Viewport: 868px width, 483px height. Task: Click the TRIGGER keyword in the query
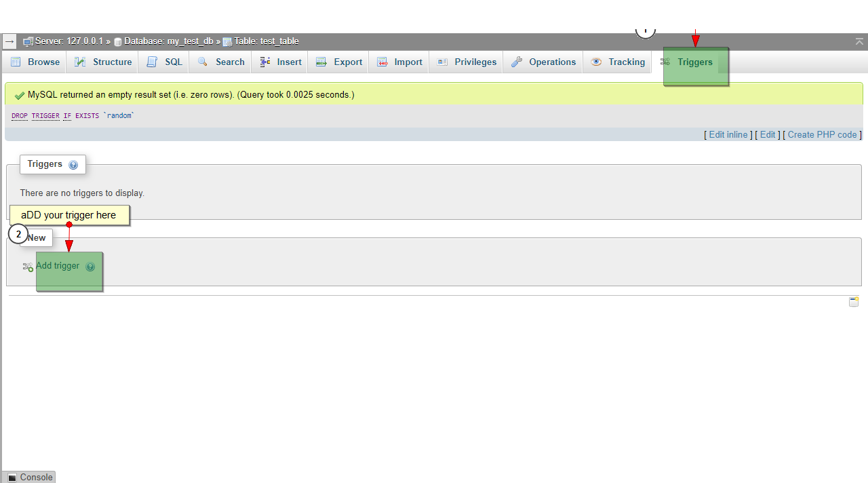click(45, 116)
